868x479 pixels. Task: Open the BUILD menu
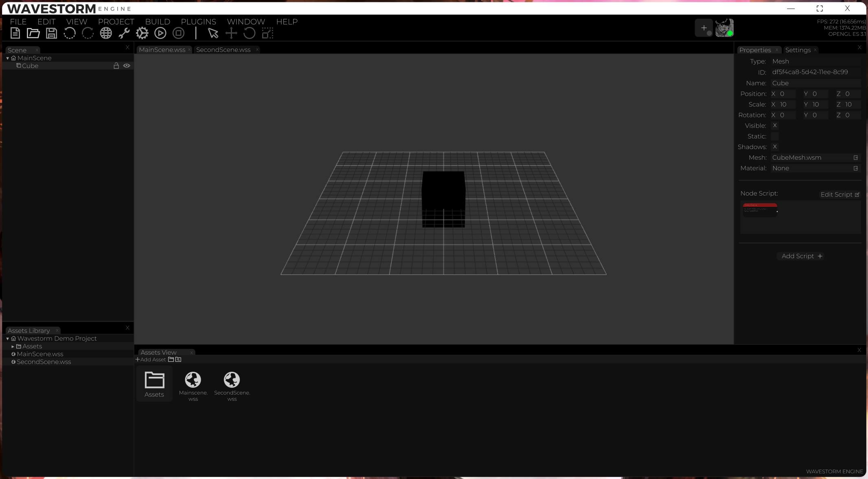click(158, 22)
